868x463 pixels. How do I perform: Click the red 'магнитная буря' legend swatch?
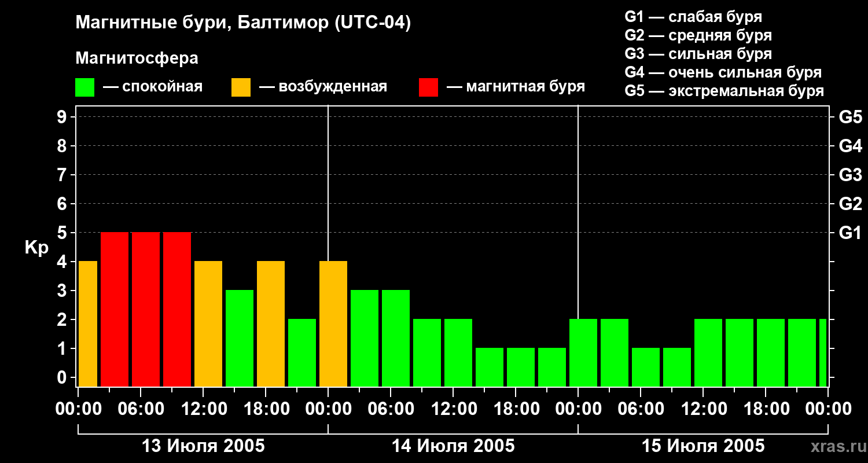coord(429,87)
